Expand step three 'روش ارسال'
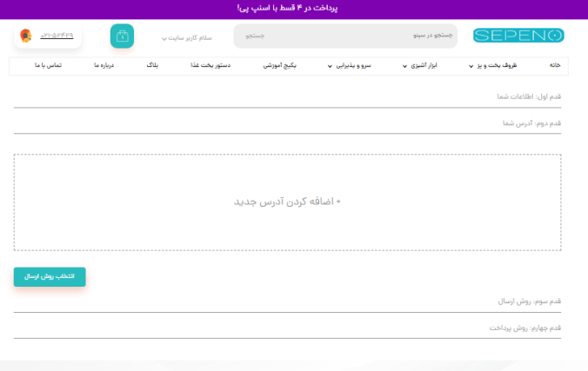Screen dimensions: 588x371 coord(287,301)
